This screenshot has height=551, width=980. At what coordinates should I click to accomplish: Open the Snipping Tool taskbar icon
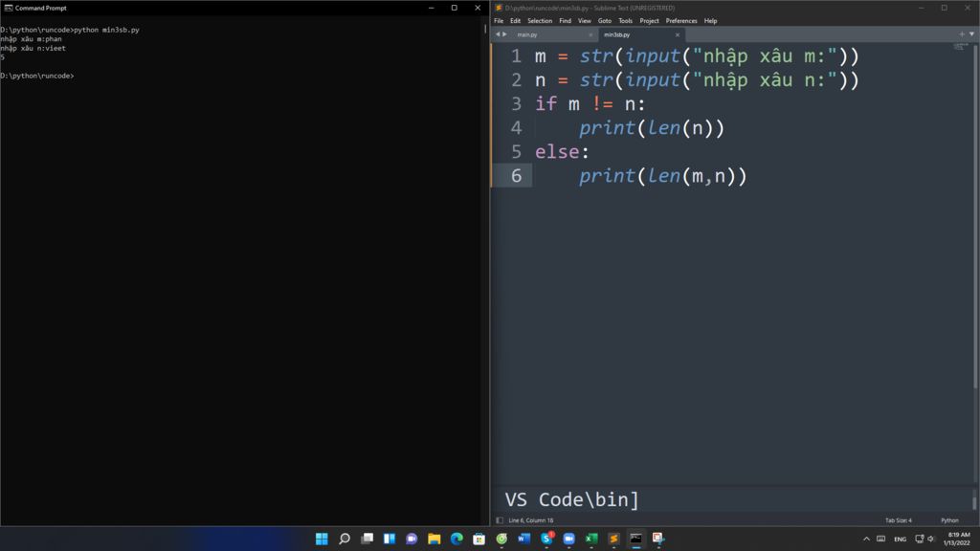[658, 539]
